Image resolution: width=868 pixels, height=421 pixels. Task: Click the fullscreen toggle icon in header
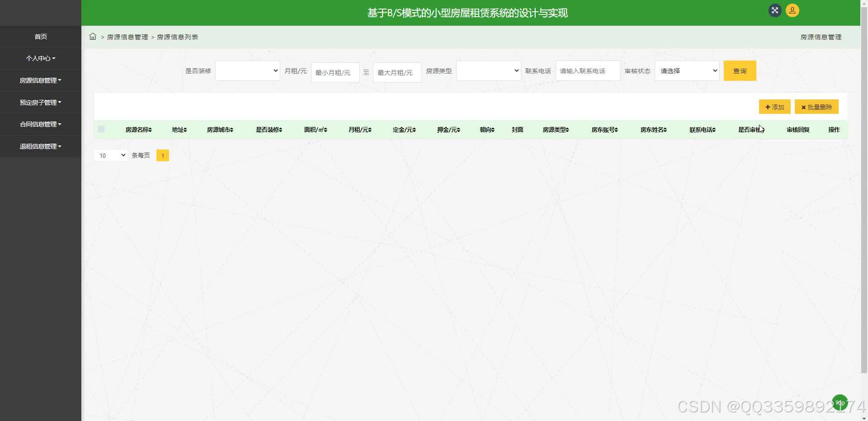coord(775,10)
